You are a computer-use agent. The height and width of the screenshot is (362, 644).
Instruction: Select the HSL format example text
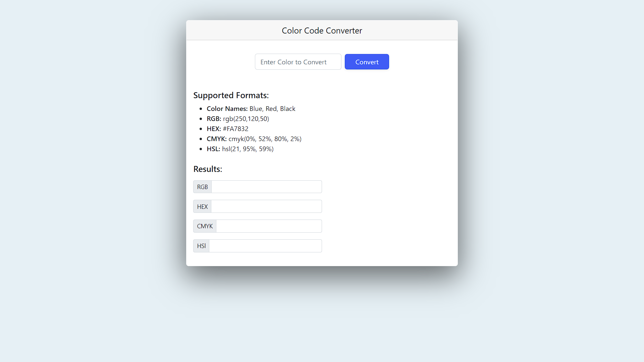coord(240,149)
